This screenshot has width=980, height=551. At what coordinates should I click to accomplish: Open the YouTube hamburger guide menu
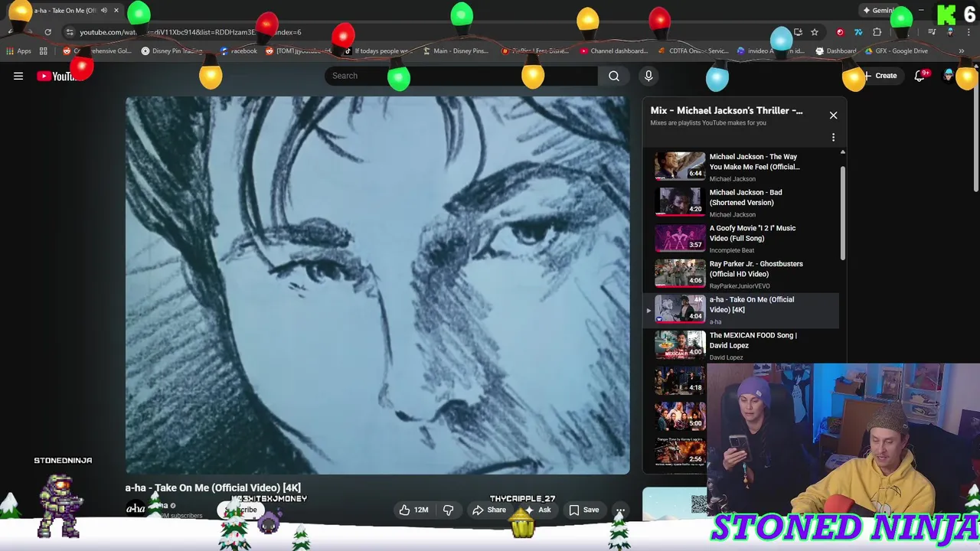(x=18, y=76)
